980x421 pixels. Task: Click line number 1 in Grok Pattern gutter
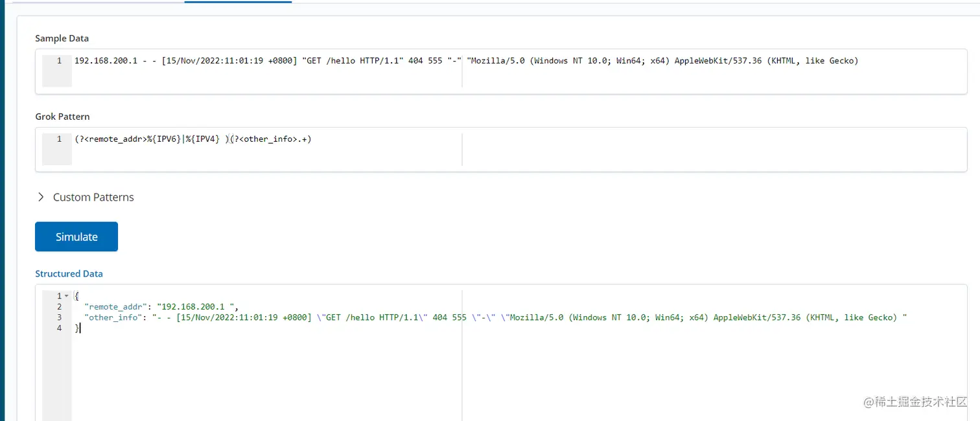(59, 139)
